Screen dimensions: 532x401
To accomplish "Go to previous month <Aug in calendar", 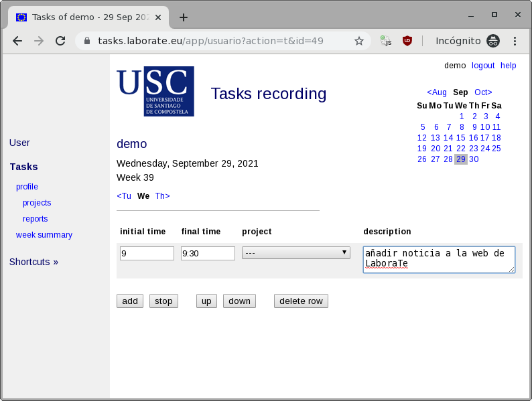I will pyautogui.click(x=437, y=92).
